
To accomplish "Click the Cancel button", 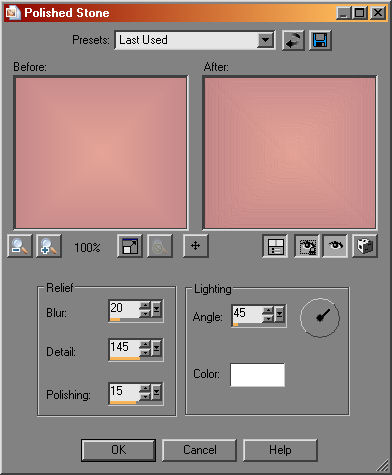I will 199,450.
